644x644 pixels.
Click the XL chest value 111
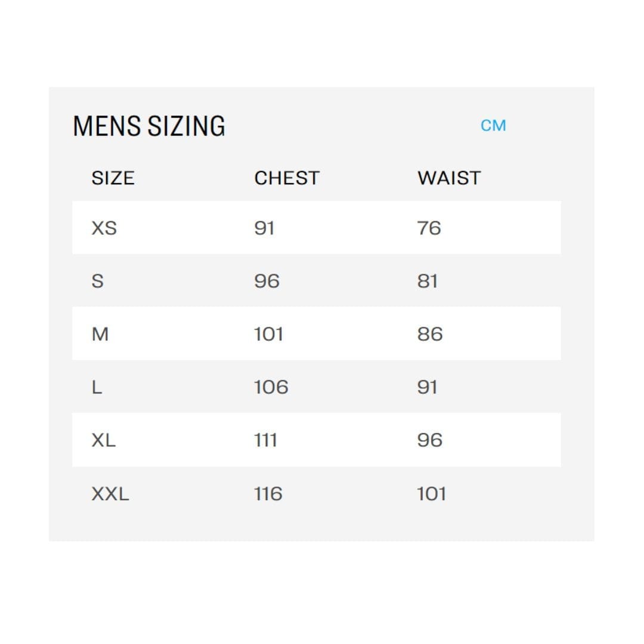click(x=266, y=440)
